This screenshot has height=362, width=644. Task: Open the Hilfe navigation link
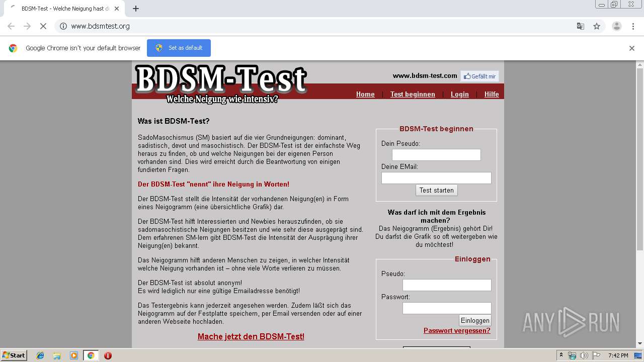(492, 94)
